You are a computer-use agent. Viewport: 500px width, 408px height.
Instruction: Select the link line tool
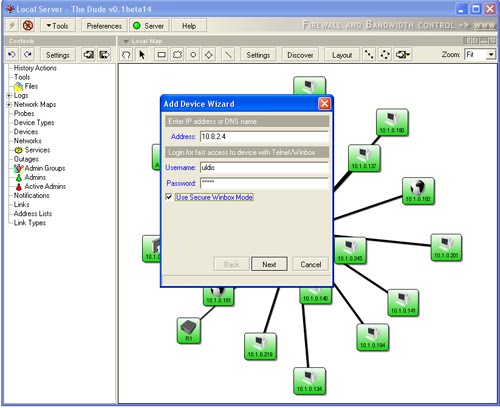click(x=228, y=54)
